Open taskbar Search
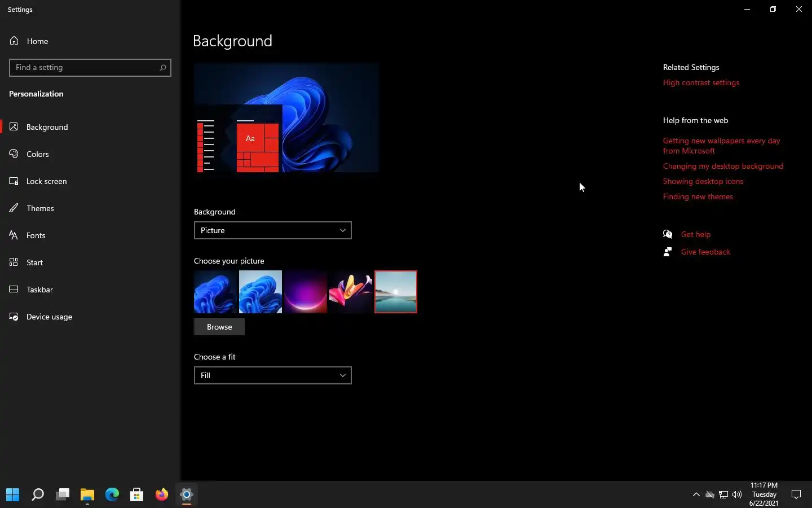Viewport: 812px width, 508px height. coord(38,495)
